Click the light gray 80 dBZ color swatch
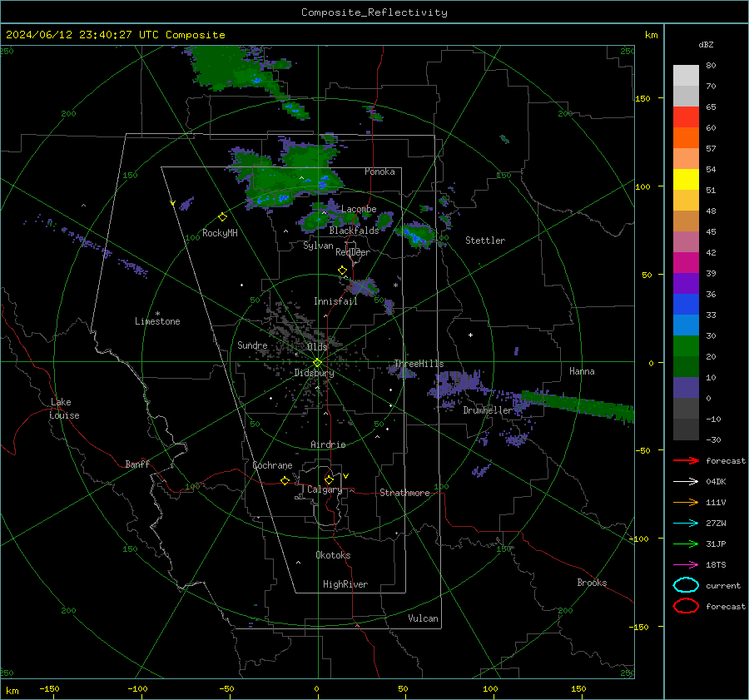This screenshot has width=749, height=700. pos(686,76)
